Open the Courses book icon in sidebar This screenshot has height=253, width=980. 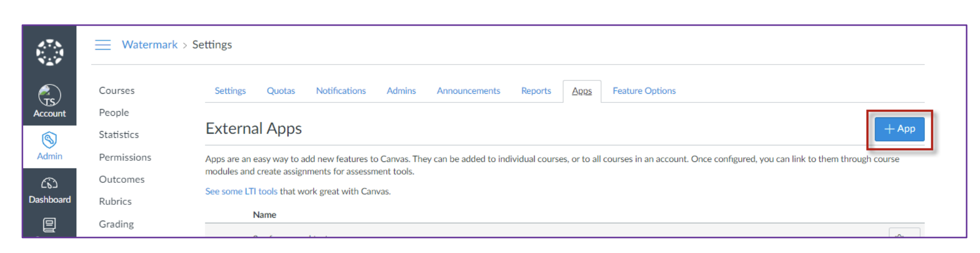(50, 225)
